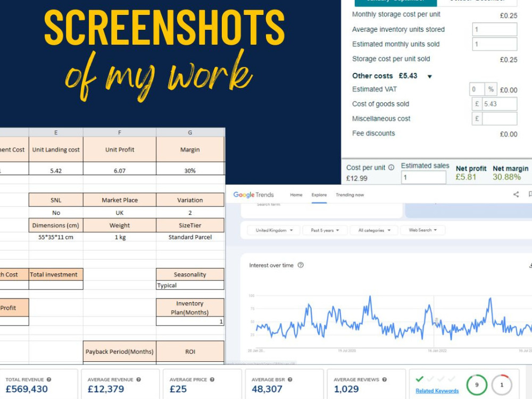Screen dimensions: 532x399
Task: Click the Cost of goods sold field
Action: pos(500,104)
